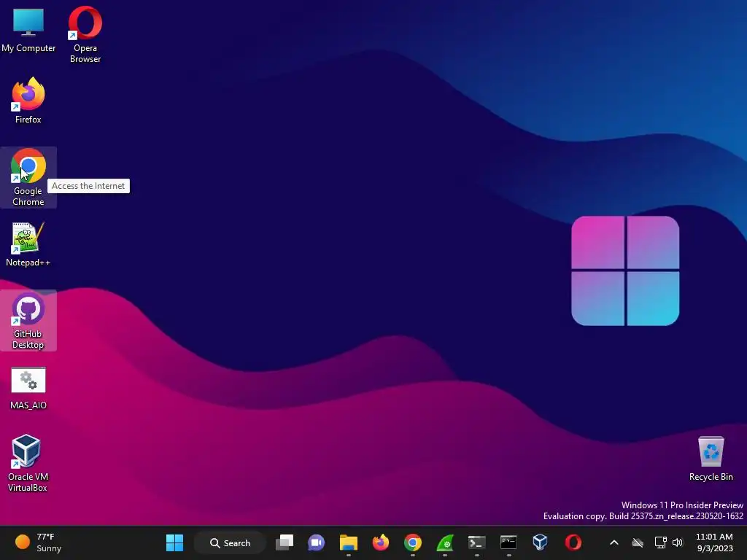Select the Opera Browser desktop shortcut
747x560 pixels.
[x=85, y=34]
